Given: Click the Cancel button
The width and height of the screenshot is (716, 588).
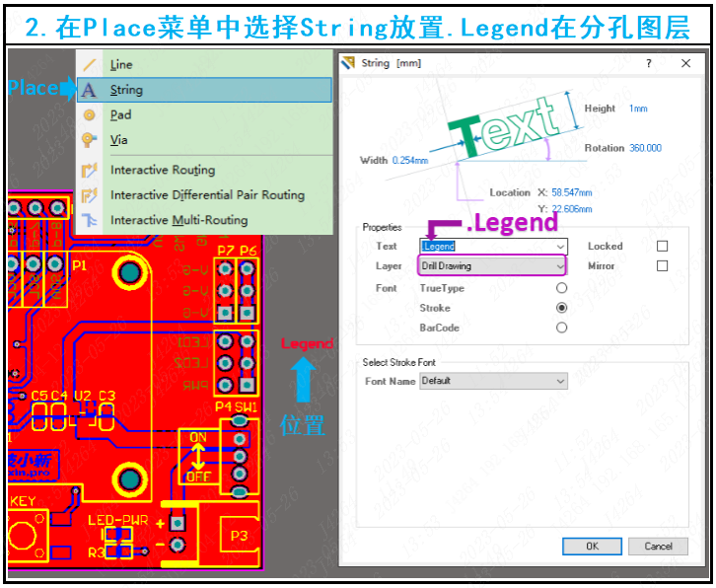Looking at the screenshot, I should pyautogui.click(x=658, y=546).
